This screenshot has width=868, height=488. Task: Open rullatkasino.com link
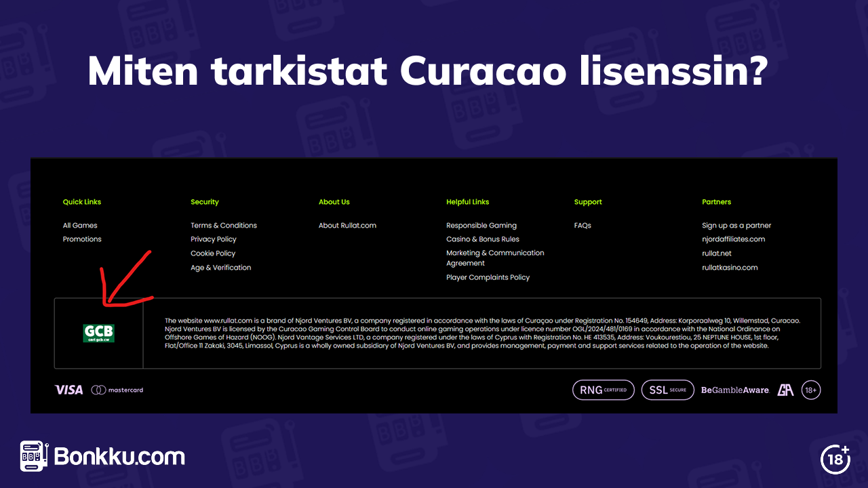730,268
